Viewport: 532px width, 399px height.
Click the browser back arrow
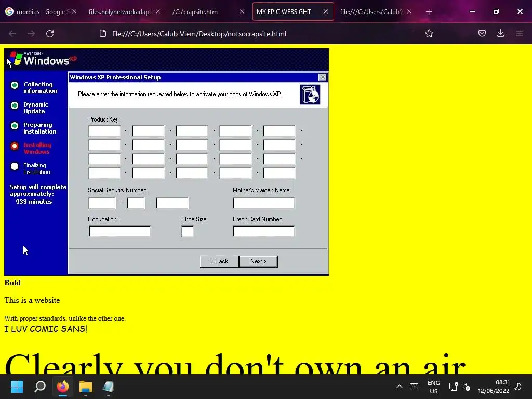[12, 34]
